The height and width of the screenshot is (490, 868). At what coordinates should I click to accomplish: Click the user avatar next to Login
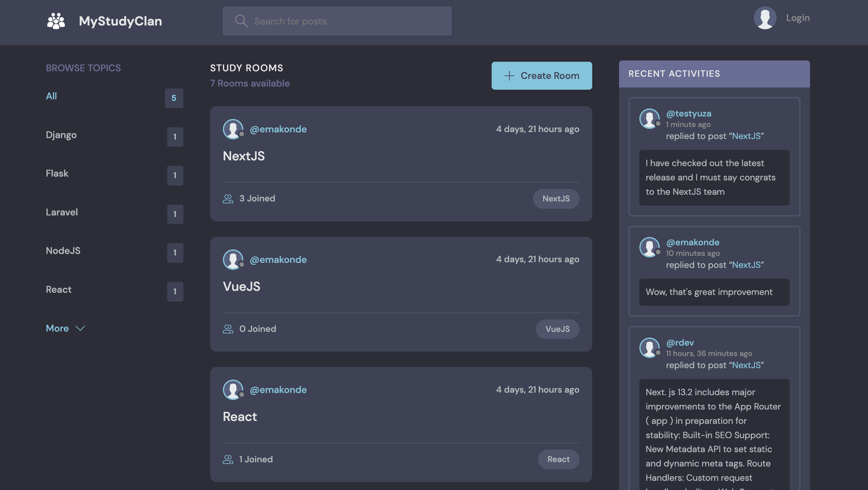coord(765,17)
